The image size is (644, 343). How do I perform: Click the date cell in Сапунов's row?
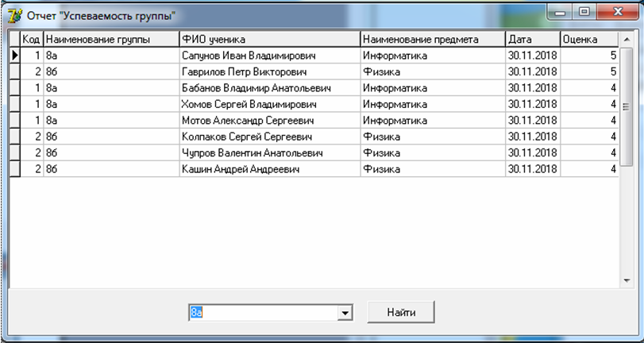click(x=533, y=56)
